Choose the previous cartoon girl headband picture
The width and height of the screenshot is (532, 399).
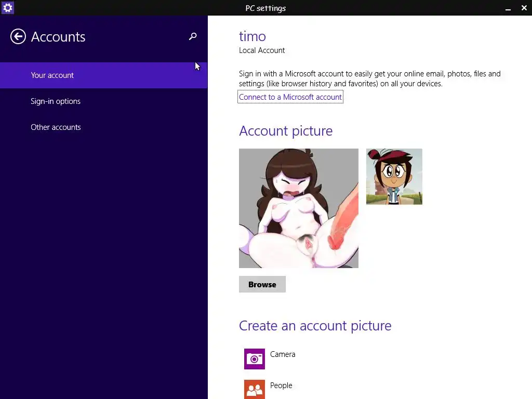point(394,177)
